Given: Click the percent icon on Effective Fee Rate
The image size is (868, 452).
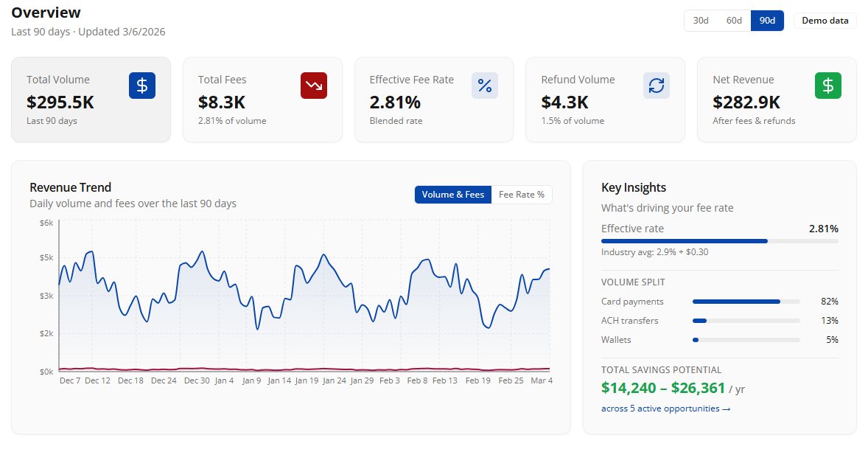Looking at the screenshot, I should pos(485,86).
